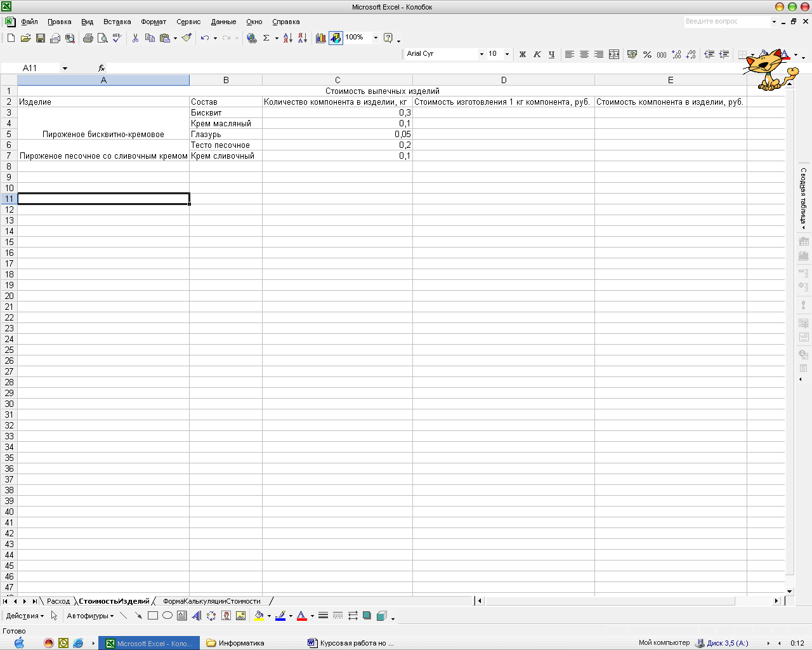Increase the decimal places
The image size is (812, 650).
coord(676,55)
